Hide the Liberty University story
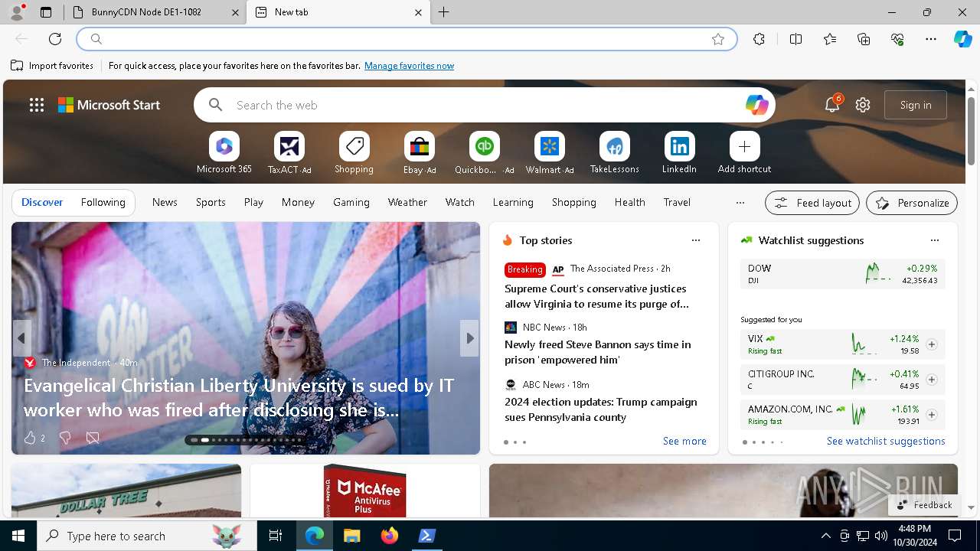The height and width of the screenshot is (551, 980). (x=93, y=438)
